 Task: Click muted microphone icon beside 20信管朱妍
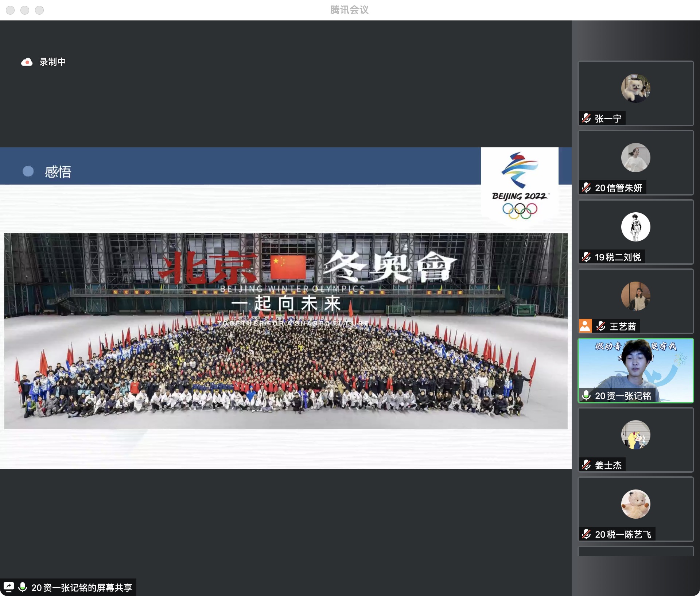pos(586,187)
